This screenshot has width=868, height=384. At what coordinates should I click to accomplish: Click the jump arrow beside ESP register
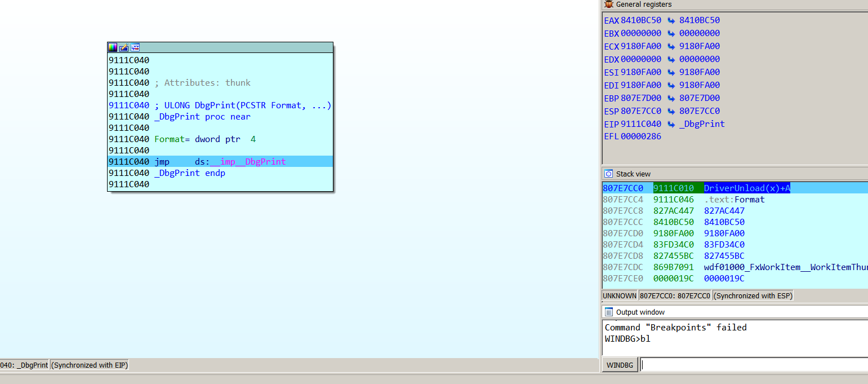671,111
